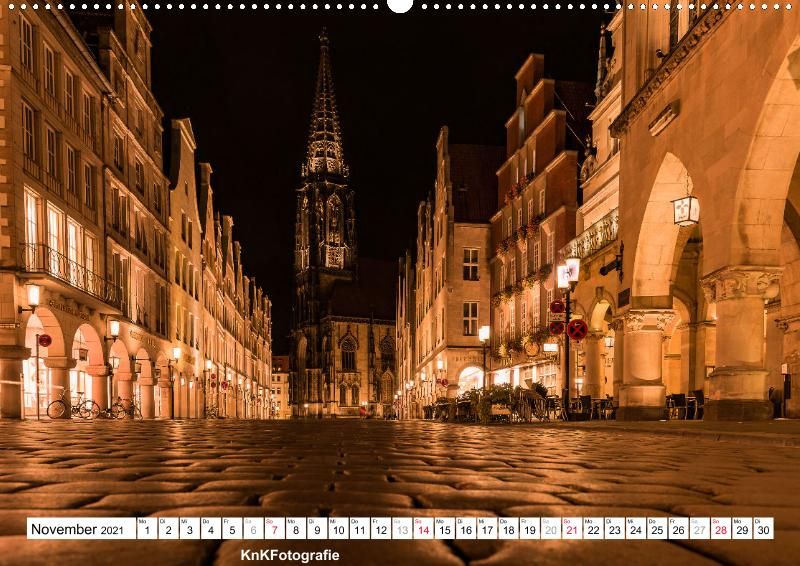Pick day 2 in the calendar strip
The image size is (800, 566).
[168, 528]
